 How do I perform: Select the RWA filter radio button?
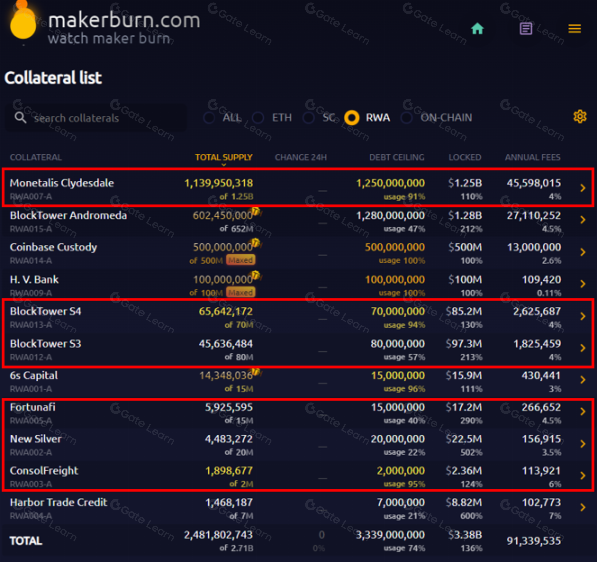coord(351,118)
